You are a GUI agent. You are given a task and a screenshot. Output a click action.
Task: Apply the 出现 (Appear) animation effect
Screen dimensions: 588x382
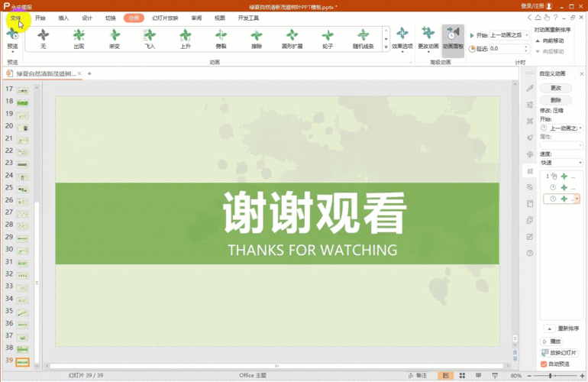79,39
